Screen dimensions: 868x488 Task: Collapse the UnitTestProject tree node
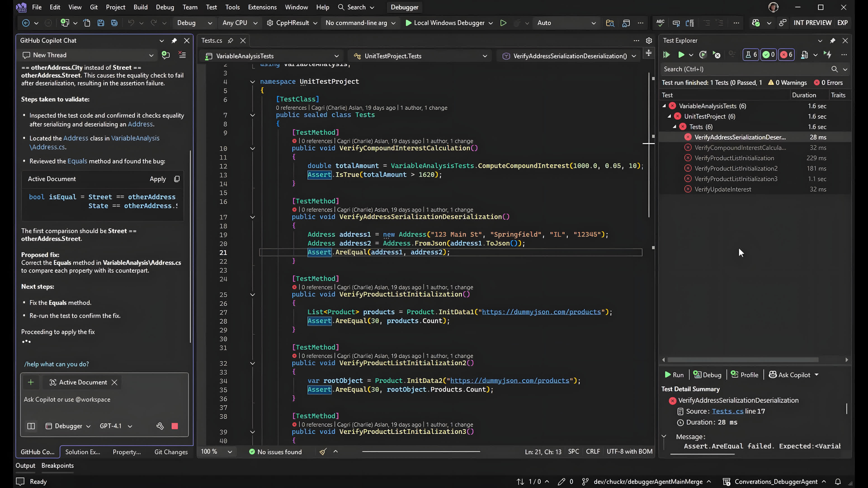pos(670,117)
